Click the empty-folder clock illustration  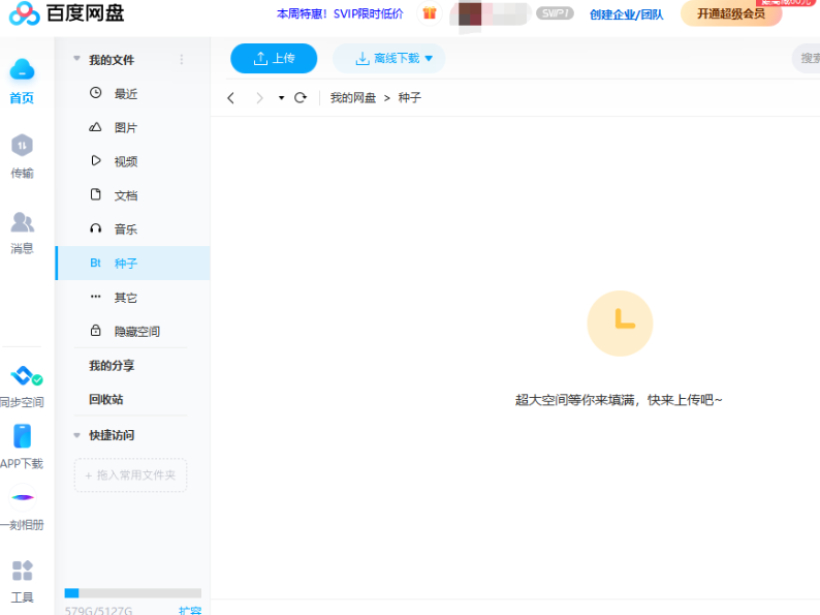[620, 323]
